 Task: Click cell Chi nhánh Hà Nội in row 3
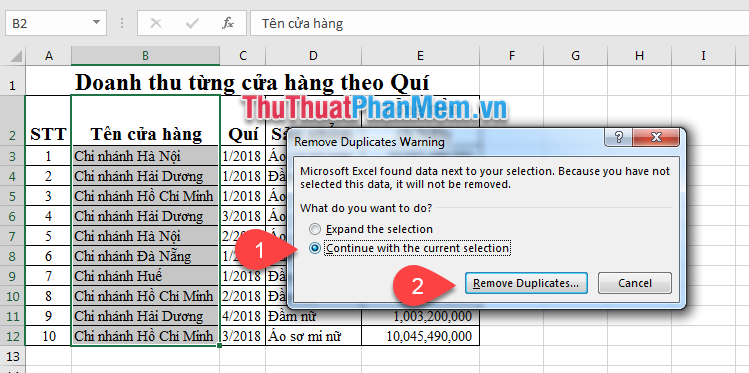[x=146, y=156]
